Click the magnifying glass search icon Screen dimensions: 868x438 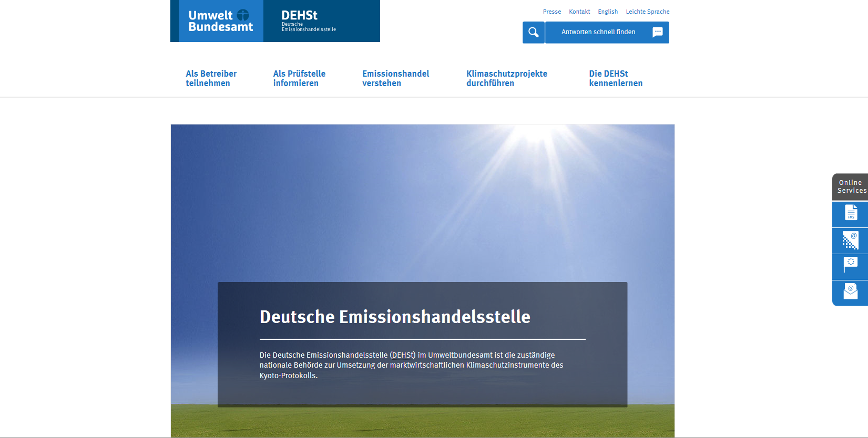(x=533, y=33)
